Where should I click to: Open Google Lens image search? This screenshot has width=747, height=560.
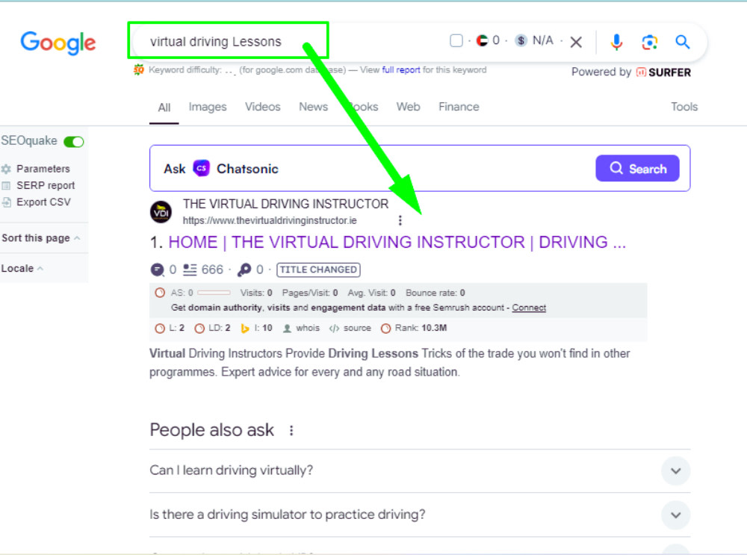click(649, 43)
